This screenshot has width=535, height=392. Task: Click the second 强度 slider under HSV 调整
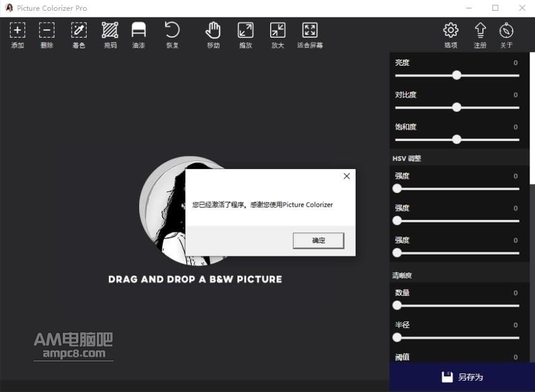[397, 220]
